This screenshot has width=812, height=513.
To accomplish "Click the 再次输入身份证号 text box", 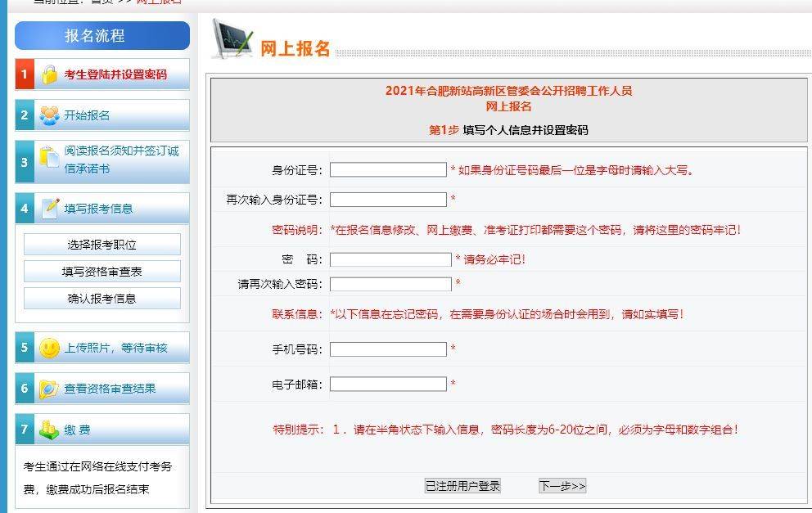I will 388,200.
